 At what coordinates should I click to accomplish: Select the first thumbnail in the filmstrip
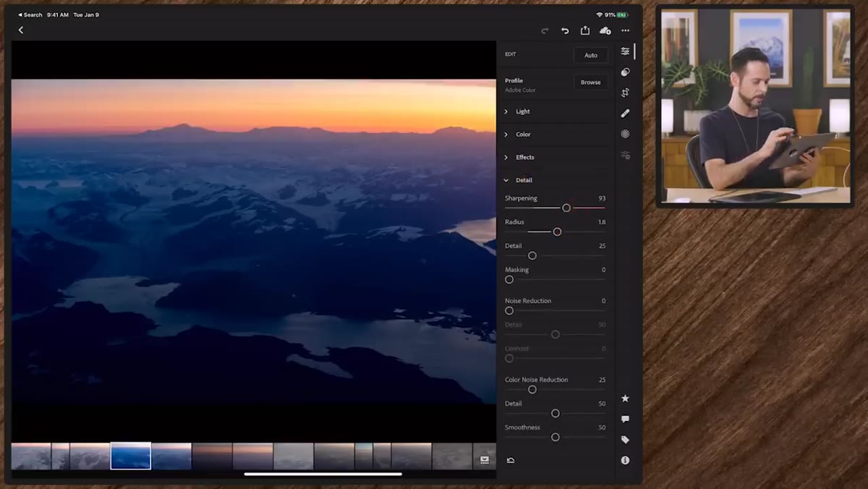coord(31,456)
